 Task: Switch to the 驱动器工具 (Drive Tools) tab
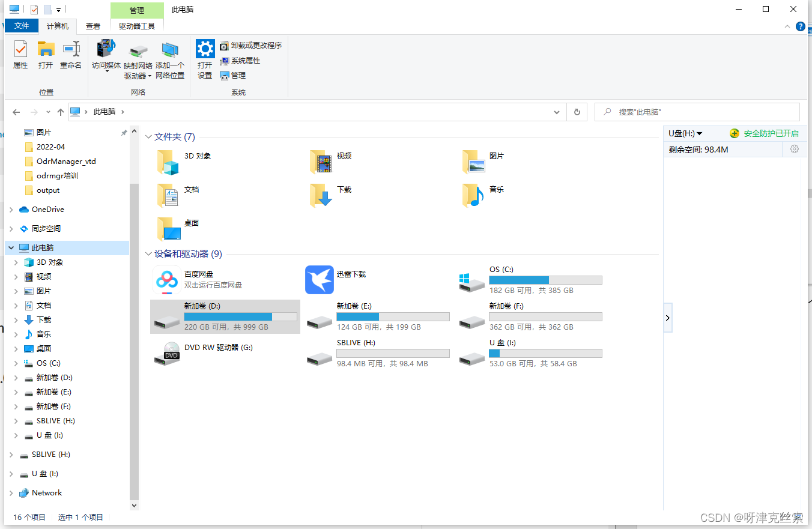tap(137, 26)
